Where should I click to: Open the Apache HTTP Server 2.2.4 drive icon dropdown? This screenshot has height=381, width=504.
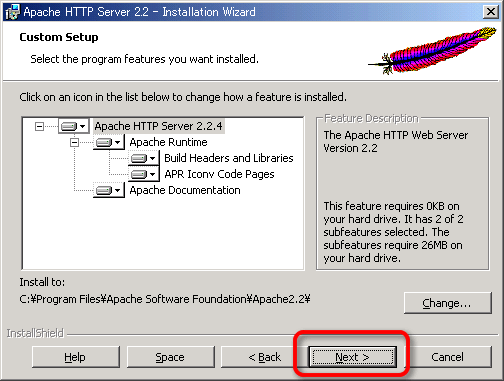coord(74,126)
